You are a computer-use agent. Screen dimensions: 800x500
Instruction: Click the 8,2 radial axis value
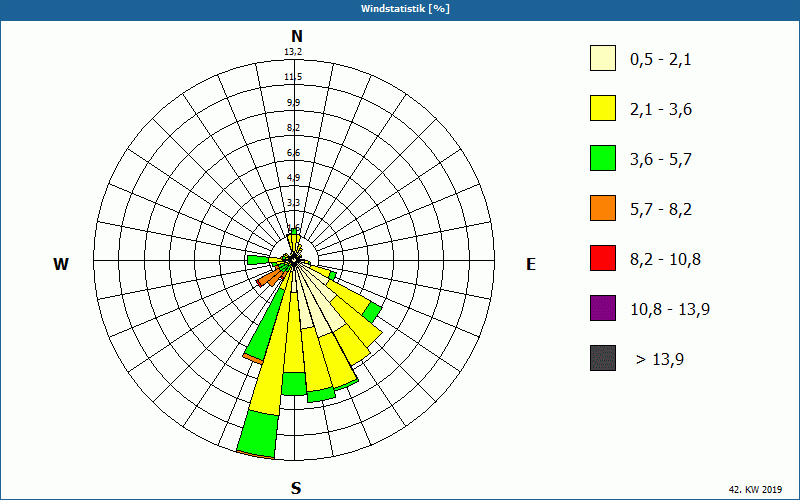coord(293,128)
